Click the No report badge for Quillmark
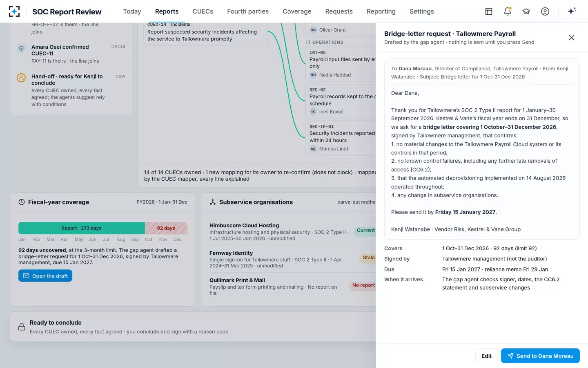Image resolution: width=588 pixels, height=368 pixels. coord(363,285)
